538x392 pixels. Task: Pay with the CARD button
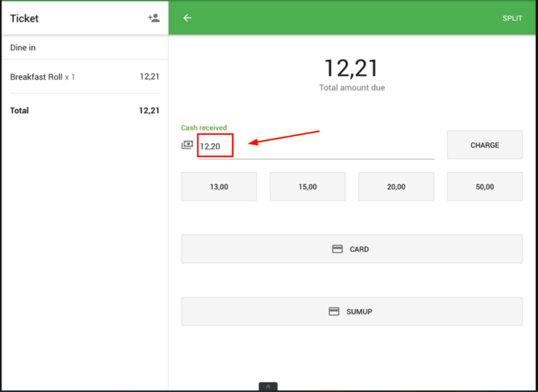tap(352, 249)
